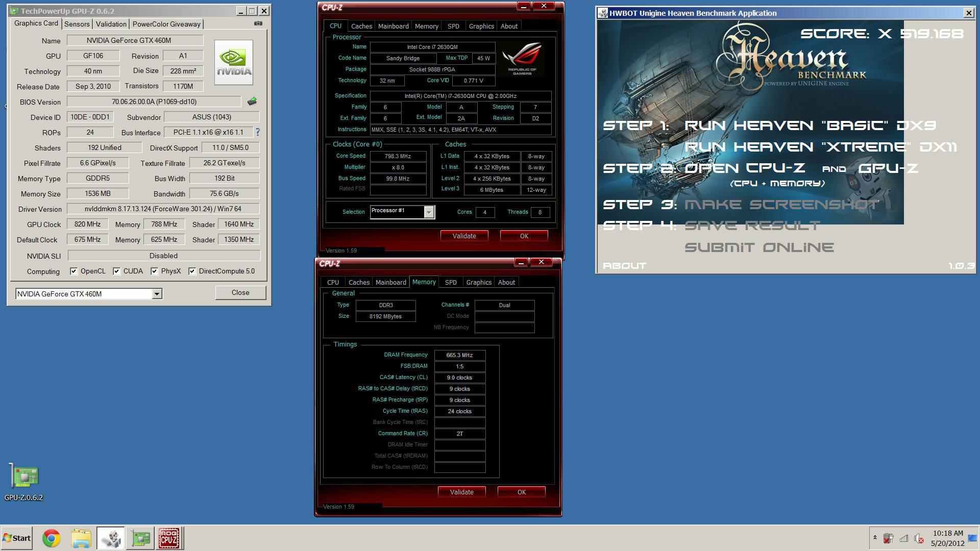Open Chrome from the taskbar
980x551 pixels.
click(x=51, y=538)
